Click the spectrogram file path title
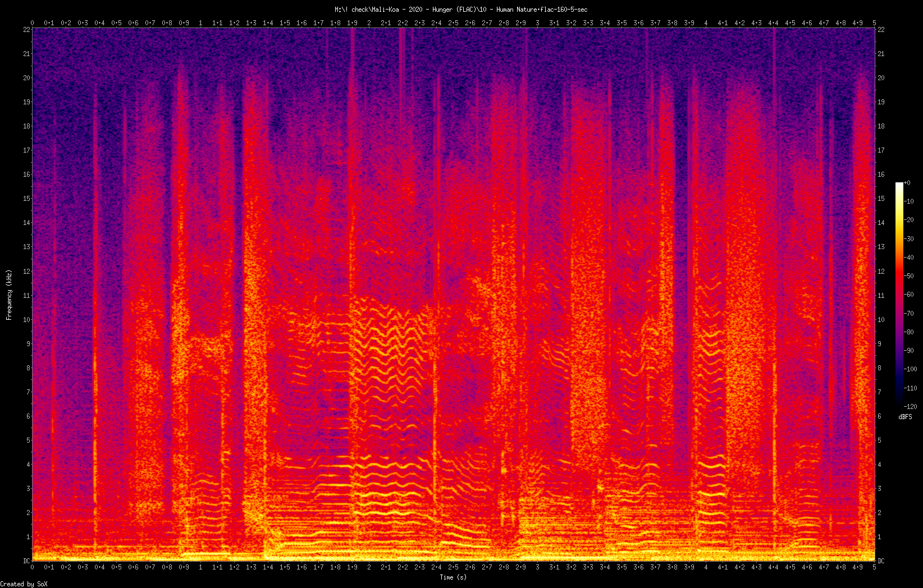This screenshot has height=588, width=923. coord(461,10)
